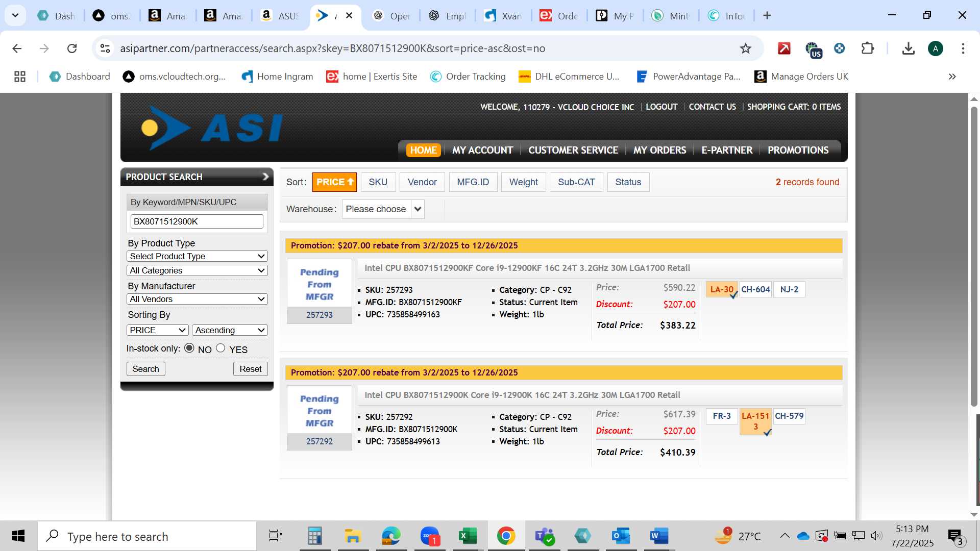Open Warehouse Please choose dropdown

click(383, 209)
